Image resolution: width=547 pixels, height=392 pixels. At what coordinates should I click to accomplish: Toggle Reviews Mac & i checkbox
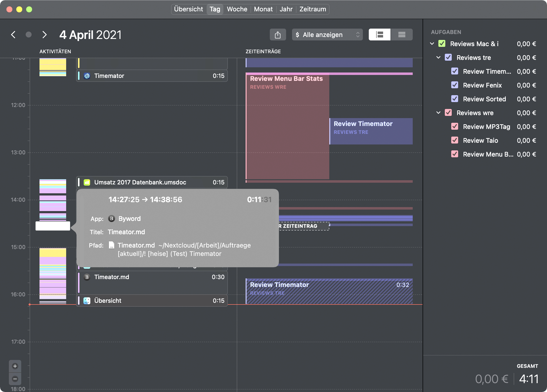pos(442,44)
